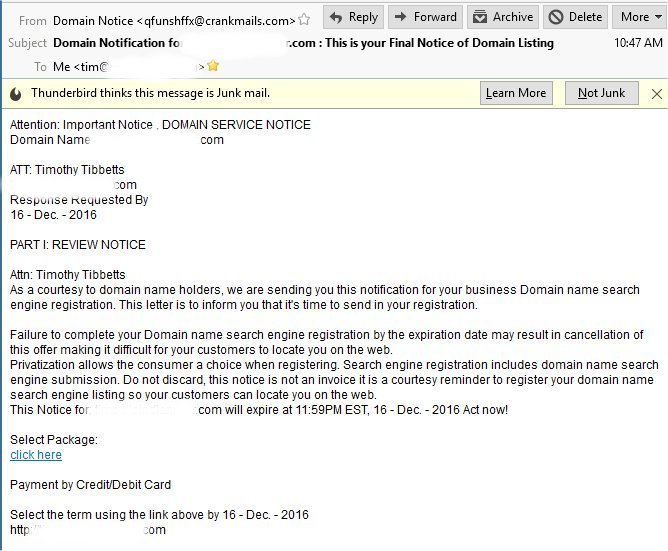Dismiss the junk mail notification bar
Viewport: 668px width, 551px height.
pyautogui.click(x=656, y=94)
